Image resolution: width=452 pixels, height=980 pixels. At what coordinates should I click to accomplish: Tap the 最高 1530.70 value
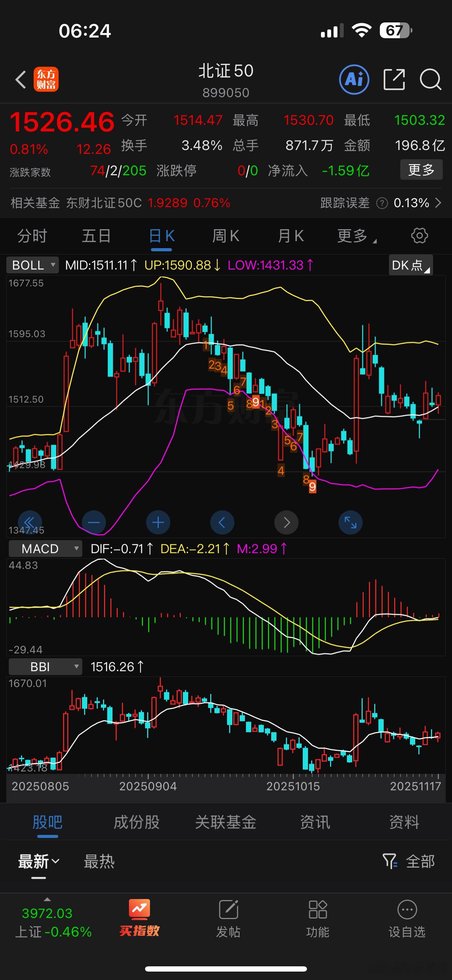(x=309, y=120)
